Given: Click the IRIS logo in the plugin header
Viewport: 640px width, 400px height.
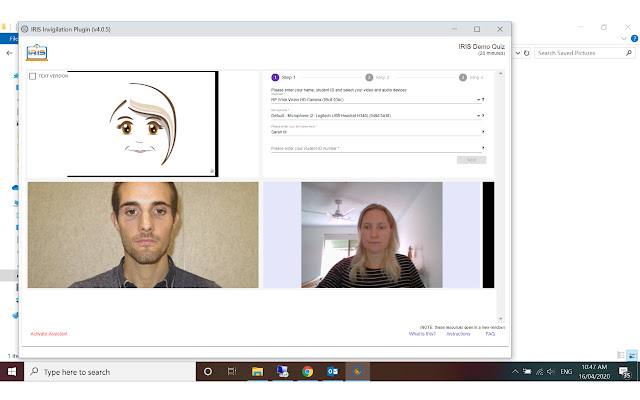Looking at the screenshot, I should (x=37, y=53).
